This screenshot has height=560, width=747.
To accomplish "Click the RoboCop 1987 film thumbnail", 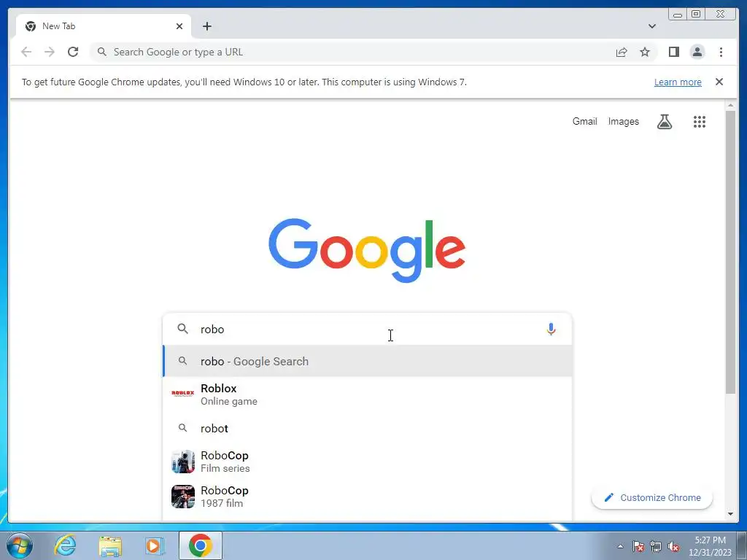I will [183, 496].
